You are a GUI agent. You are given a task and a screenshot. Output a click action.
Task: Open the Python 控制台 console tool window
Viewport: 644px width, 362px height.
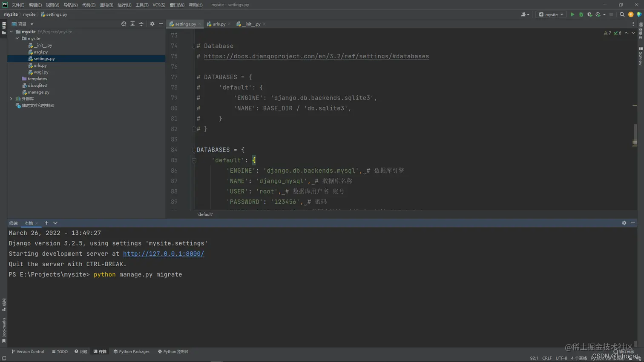(x=173, y=351)
